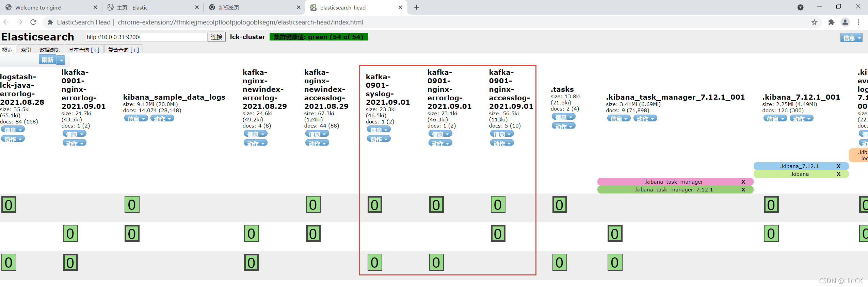Screen dimensions: 868x287
Task: Open 信息 dropdown for .kibana_7.12.1_001
Action: point(775,118)
